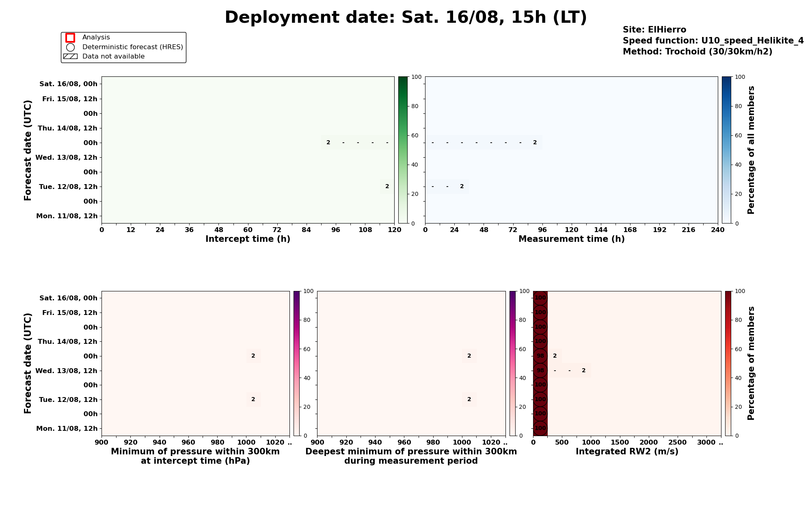Viewport: 812px width, 508px height.
Task: Click the '2' cell in the Intercept panel, Tue. 12/08 row
Action: pyautogui.click(x=387, y=187)
